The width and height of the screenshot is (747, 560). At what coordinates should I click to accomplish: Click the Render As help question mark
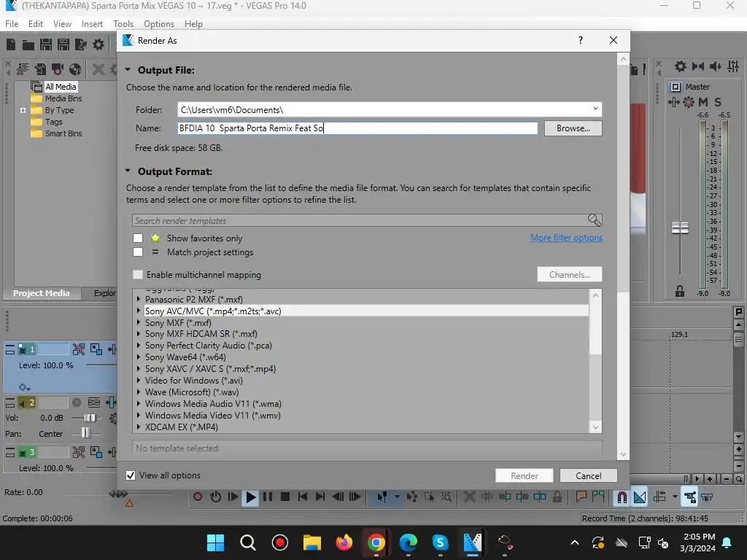coord(580,41)
